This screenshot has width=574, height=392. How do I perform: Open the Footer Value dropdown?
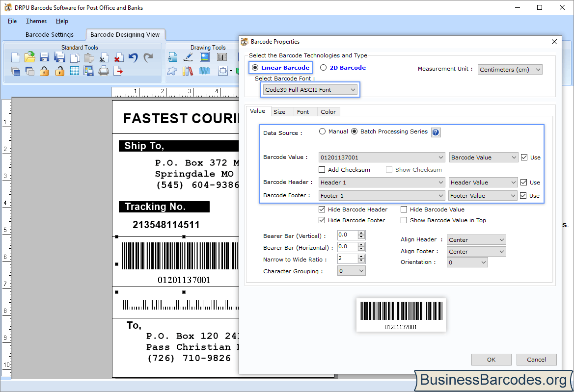[x=483, y=196]
